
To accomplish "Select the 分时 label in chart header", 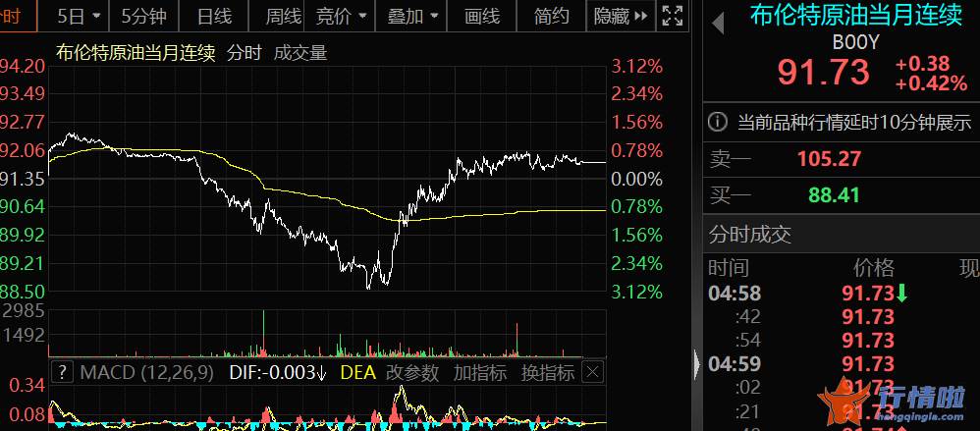I will click(244, 53).
